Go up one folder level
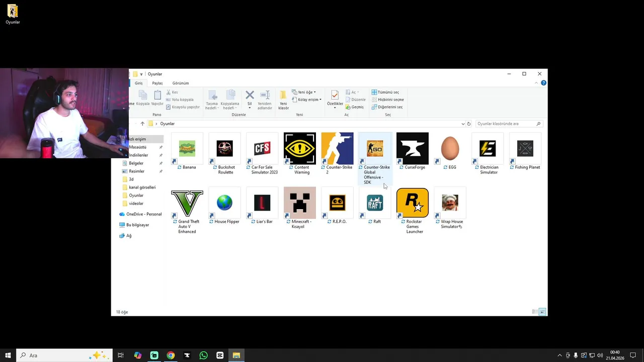 (x=142, y=124)
